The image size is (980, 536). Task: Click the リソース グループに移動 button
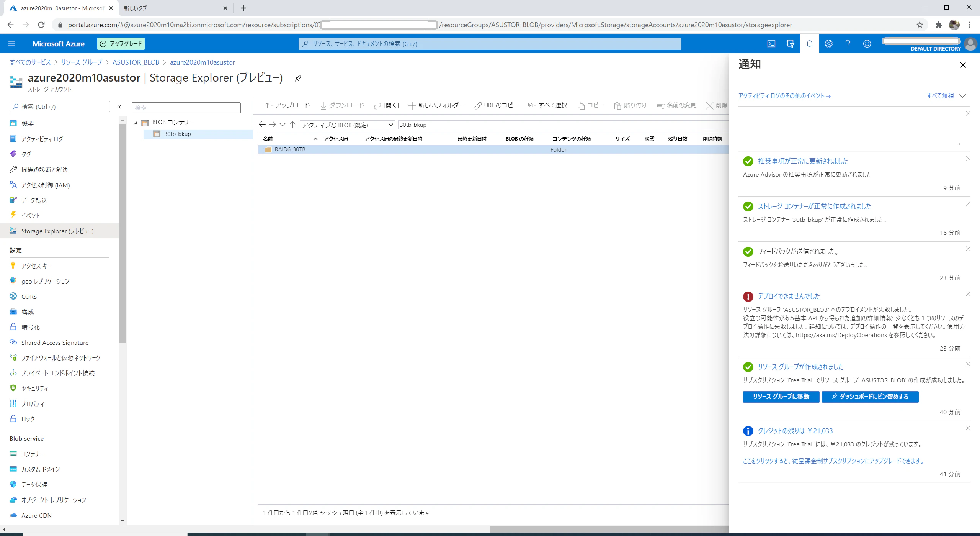pyautogui.click(x=781, y=397)
